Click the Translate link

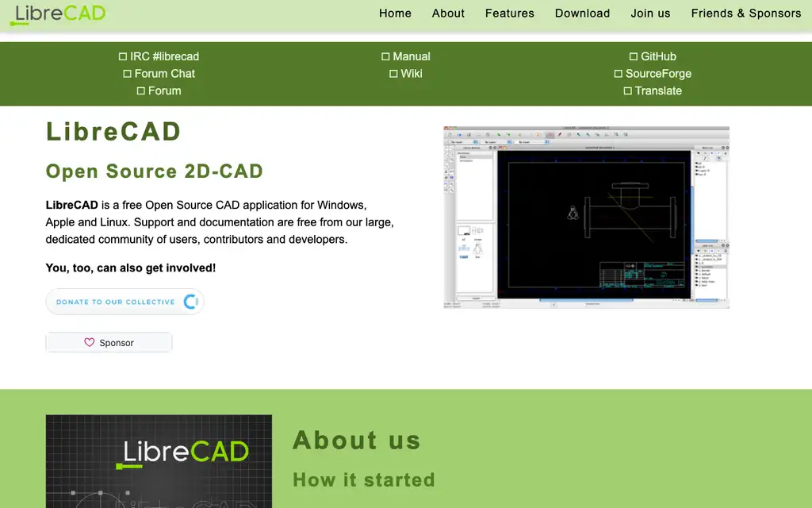(x=653, y=90)
